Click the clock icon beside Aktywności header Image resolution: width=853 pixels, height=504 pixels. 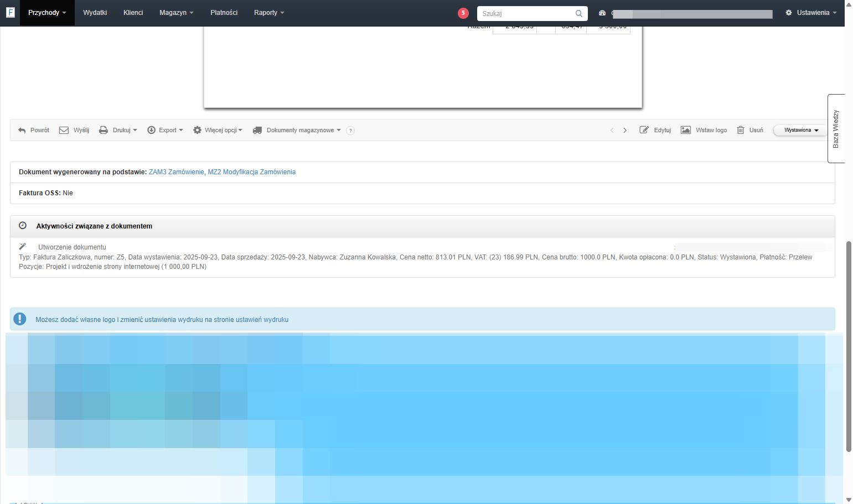[x=23, y=226]
